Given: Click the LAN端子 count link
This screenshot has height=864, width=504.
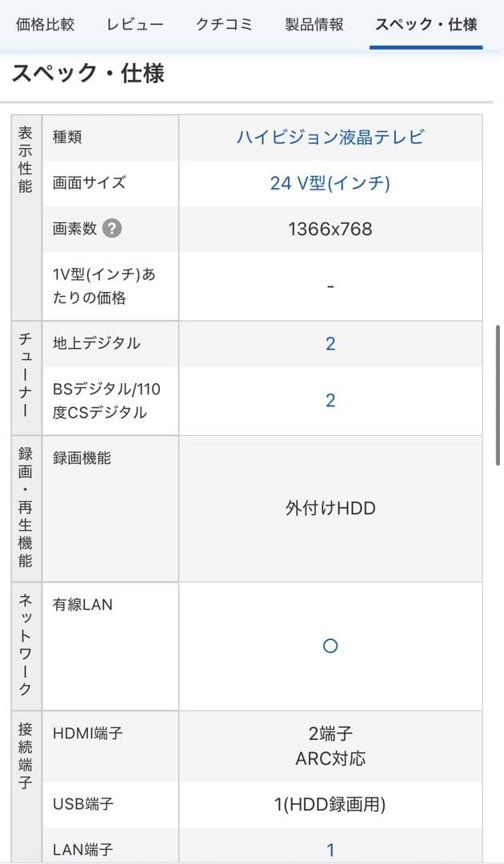Looking at the screenshot, I should pyautogui.click(x=331, y=850).
